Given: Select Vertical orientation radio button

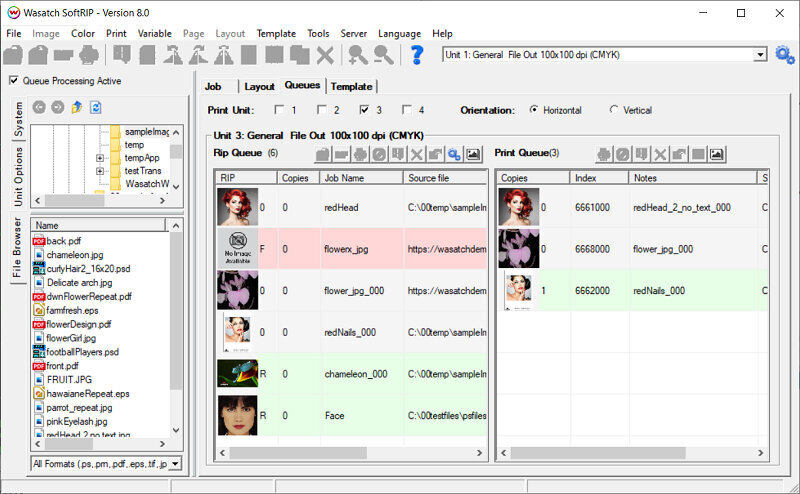Looking at the screenshot, I should [614, 110].
